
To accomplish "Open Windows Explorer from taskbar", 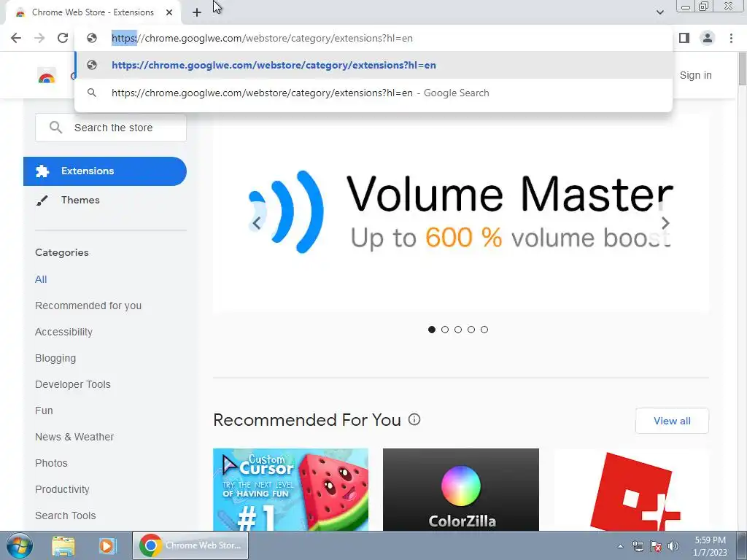I will 63,545.
